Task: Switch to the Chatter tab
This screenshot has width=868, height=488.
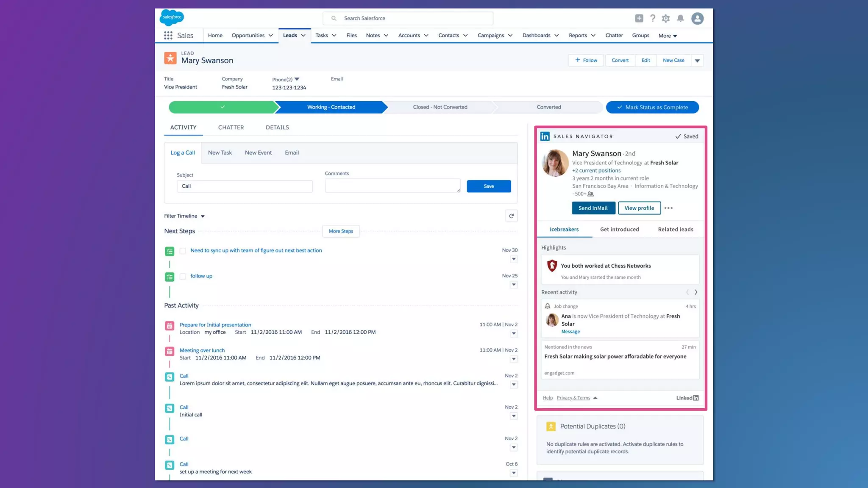Action: tap(231, 128)
